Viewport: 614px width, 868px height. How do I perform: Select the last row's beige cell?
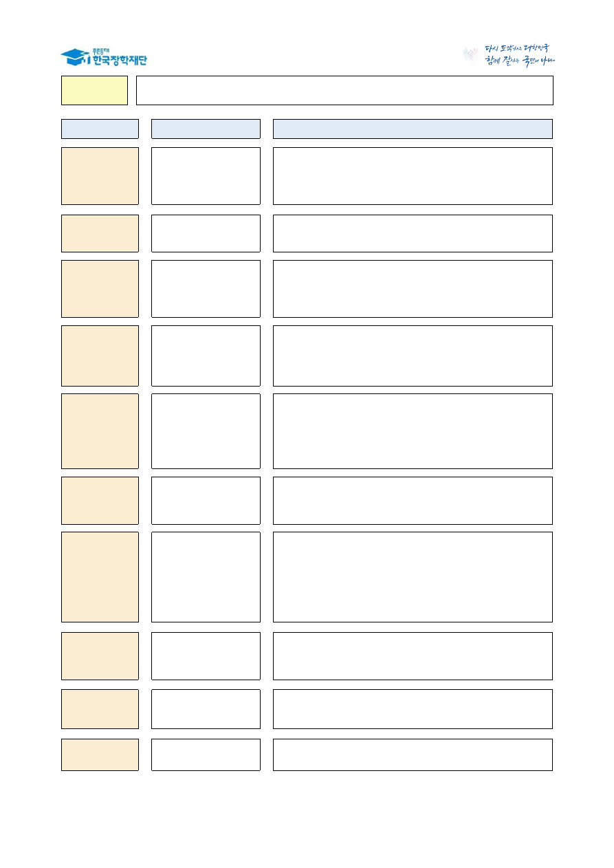pyautogui.click(x=100, y=755)
